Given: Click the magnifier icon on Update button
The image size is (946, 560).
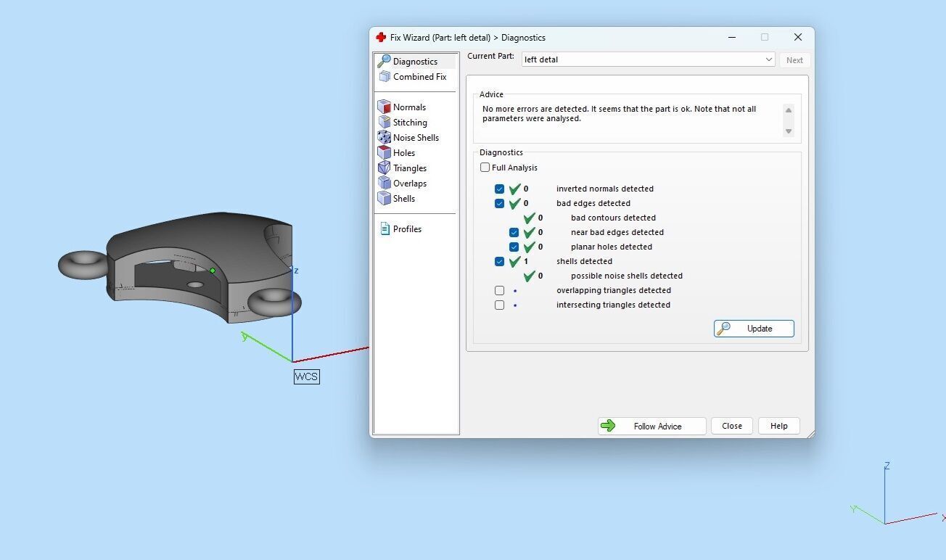Looking at the screenshot, I should point(723,329).
